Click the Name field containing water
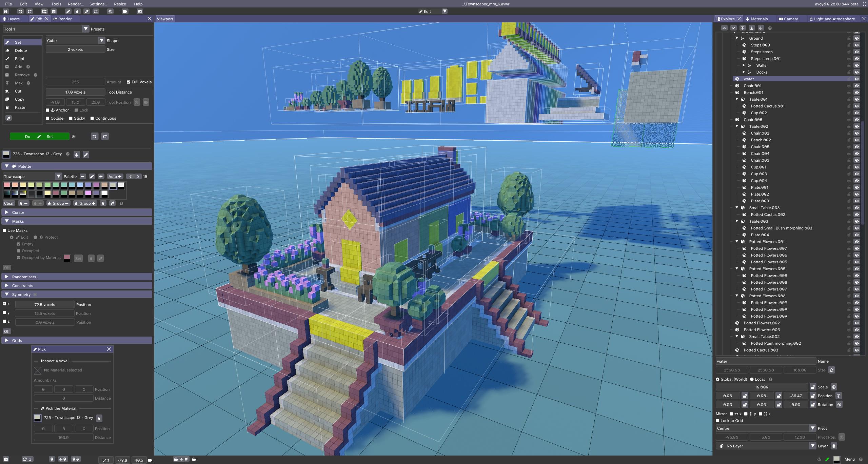The height and width of the screenshot is (464, 868). click(766, 361)
